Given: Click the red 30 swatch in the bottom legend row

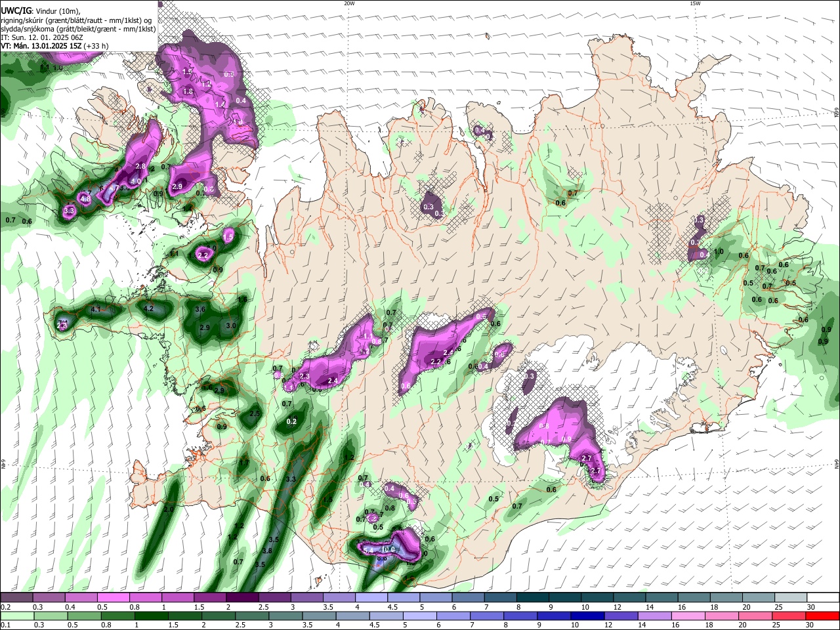Looking at the screenshot, I should click(x=822, y=616).
